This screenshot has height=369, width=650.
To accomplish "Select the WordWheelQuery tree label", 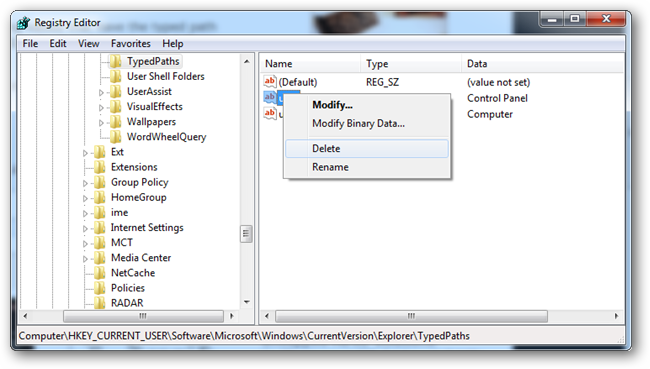I will 166,137.
